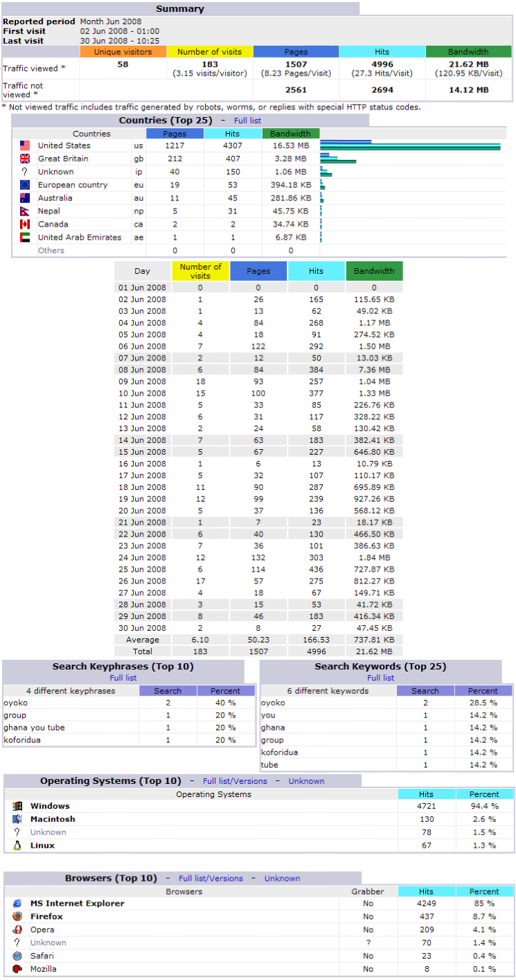Click the 'Others' countries row label
This screenshot has height=980, width=516.
51,250
